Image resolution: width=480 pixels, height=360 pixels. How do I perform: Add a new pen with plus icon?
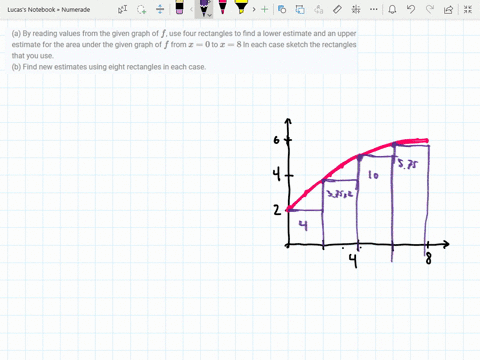264,9
